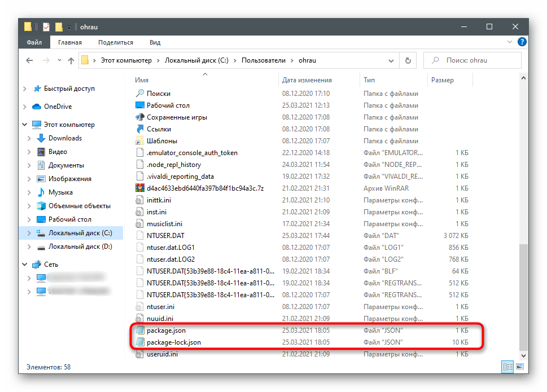Open the Вид ribbon tab

coord(155,42)
